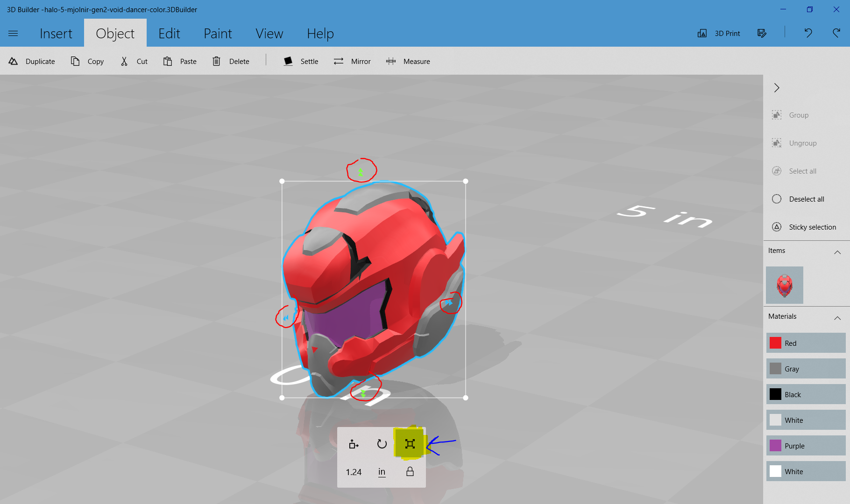Viewport: 850px width, 504px height.
Task: Delete the selected object
Action: [x=231, y=61]
